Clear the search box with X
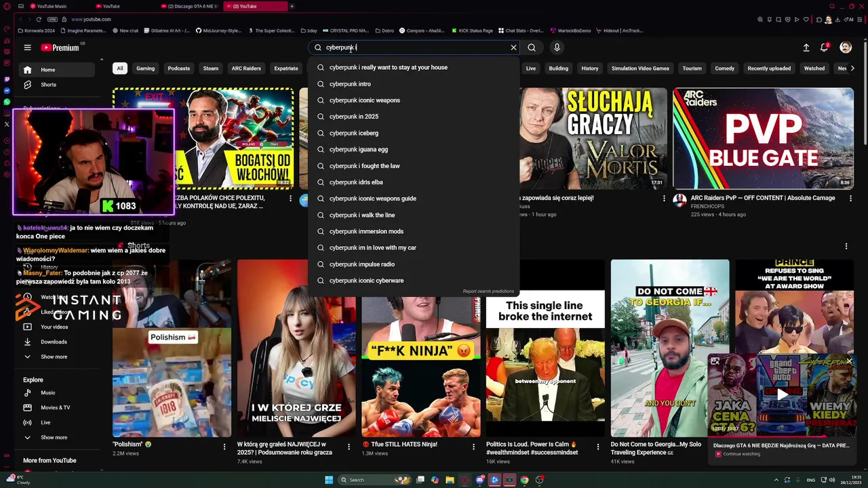 [x=513, y=47]
